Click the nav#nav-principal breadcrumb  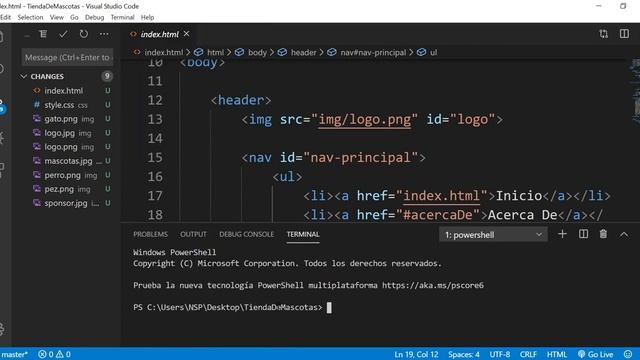coord(373,52)
